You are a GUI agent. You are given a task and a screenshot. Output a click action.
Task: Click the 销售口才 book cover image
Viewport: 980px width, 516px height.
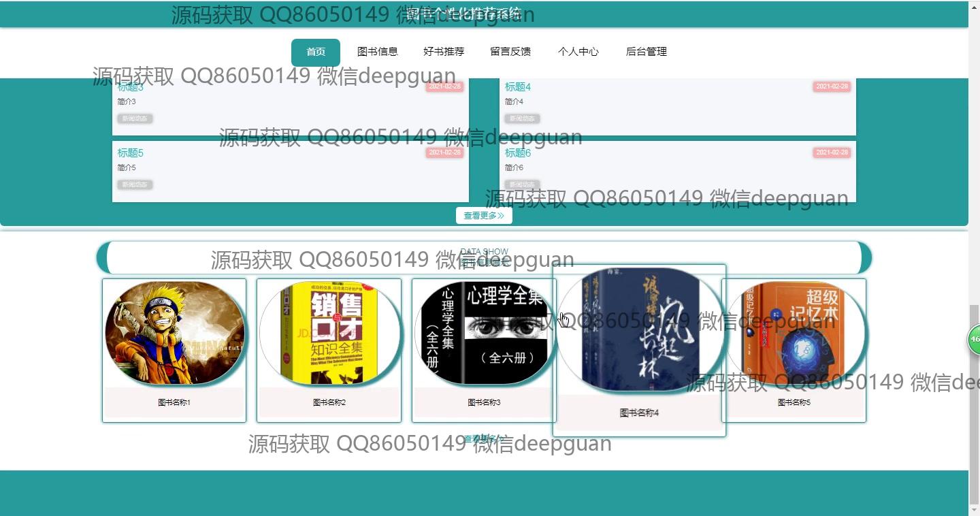(329, 334)
